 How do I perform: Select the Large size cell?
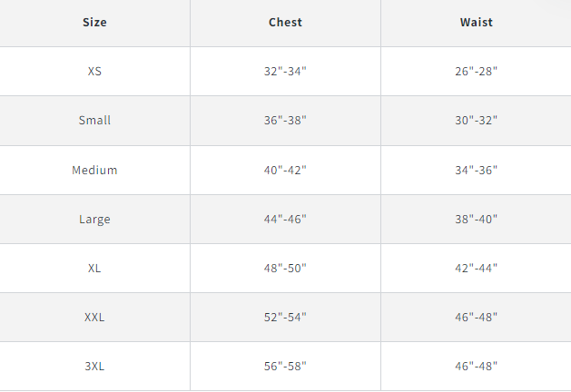(x=94, y=219)
